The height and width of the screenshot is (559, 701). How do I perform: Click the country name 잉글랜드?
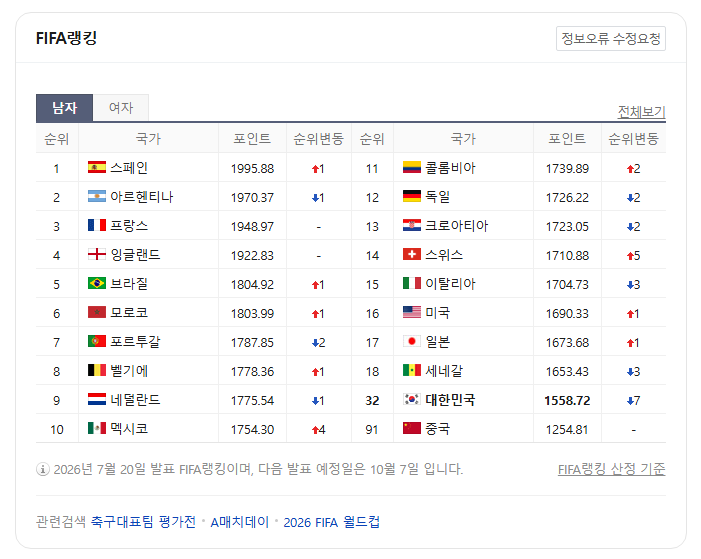[x=135, y=255]
